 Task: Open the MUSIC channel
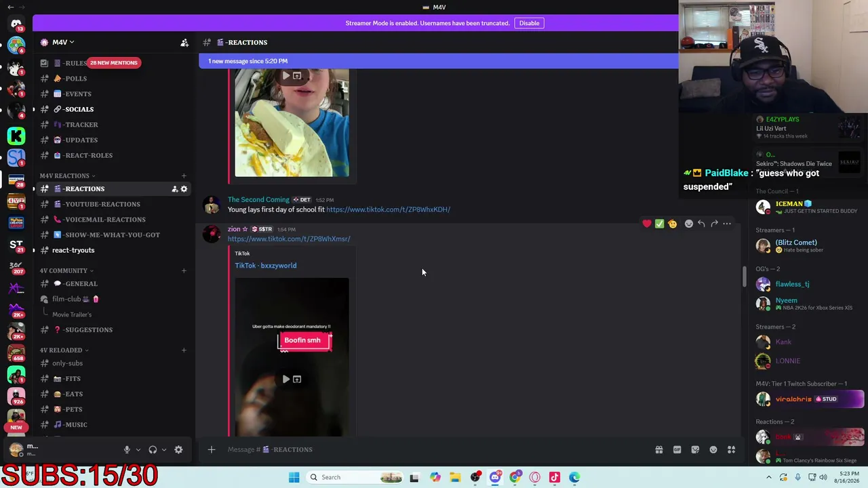(x=113, y=425)
